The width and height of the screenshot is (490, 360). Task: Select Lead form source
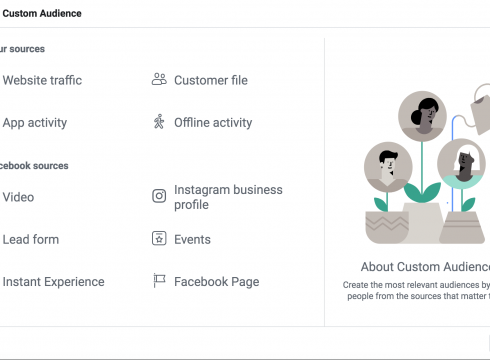(x=31, y=239)
